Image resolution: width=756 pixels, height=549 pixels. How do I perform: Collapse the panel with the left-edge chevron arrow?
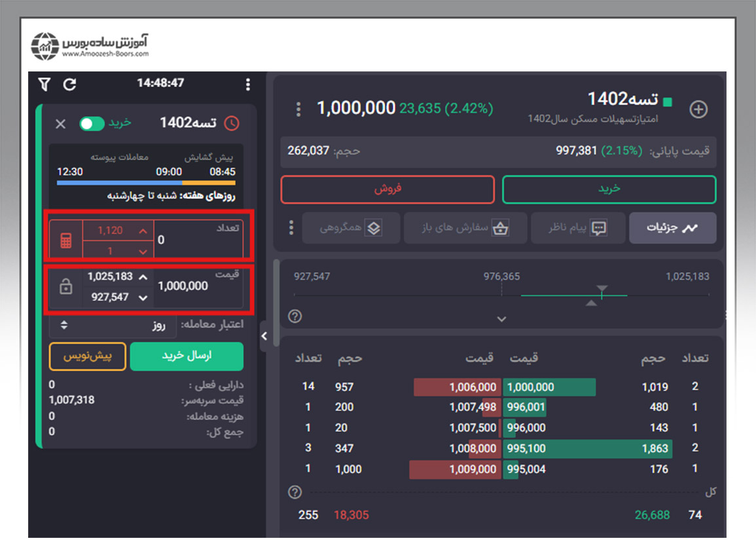tap(264, 335)
